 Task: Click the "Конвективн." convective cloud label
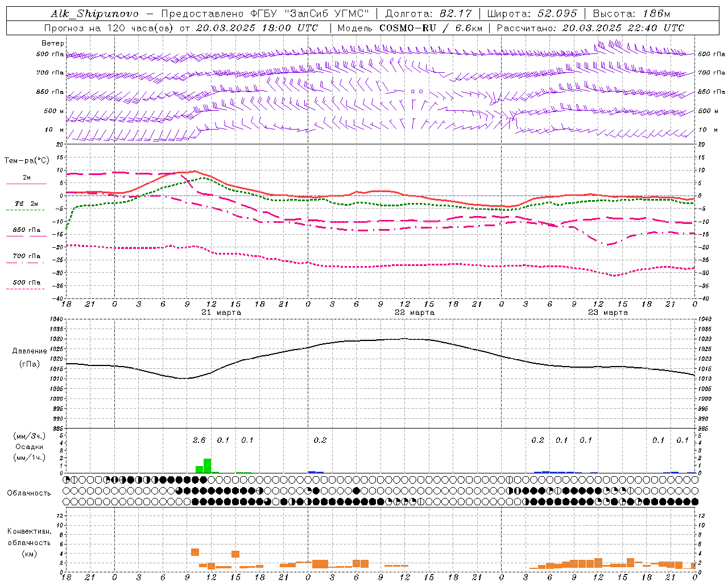tap(29, 531)
